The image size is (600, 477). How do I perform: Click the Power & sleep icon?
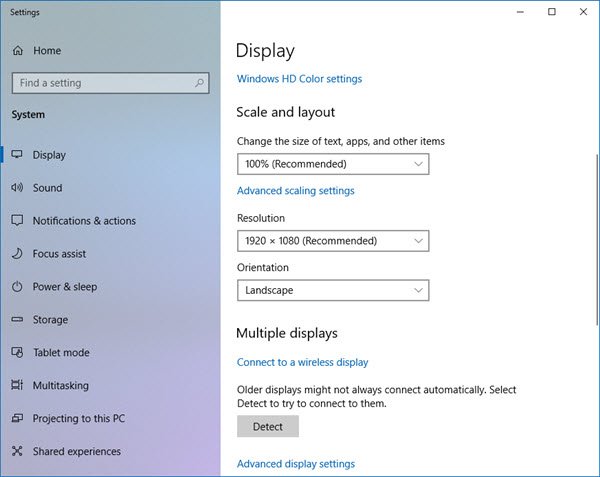pos(17,287)
